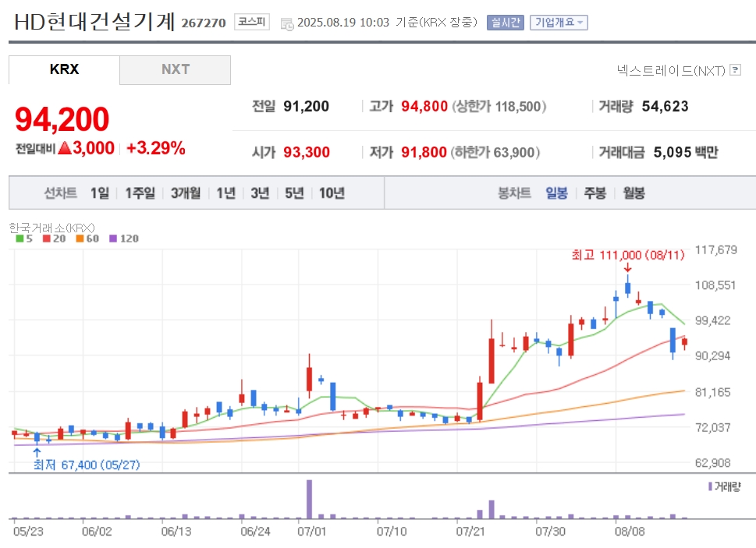This screenshot has height=548, width=756.
Task: Click the red 20-day moving average legend
Action: 54,239
